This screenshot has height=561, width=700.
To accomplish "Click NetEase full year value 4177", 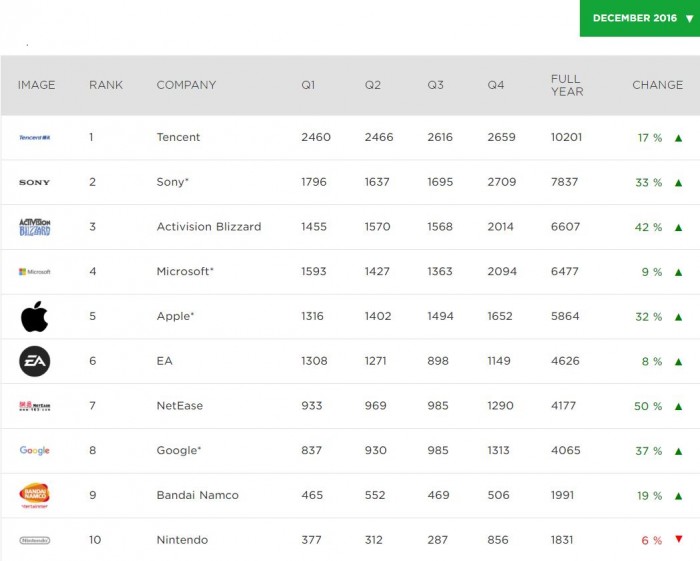I will click(x=564, y=406).
